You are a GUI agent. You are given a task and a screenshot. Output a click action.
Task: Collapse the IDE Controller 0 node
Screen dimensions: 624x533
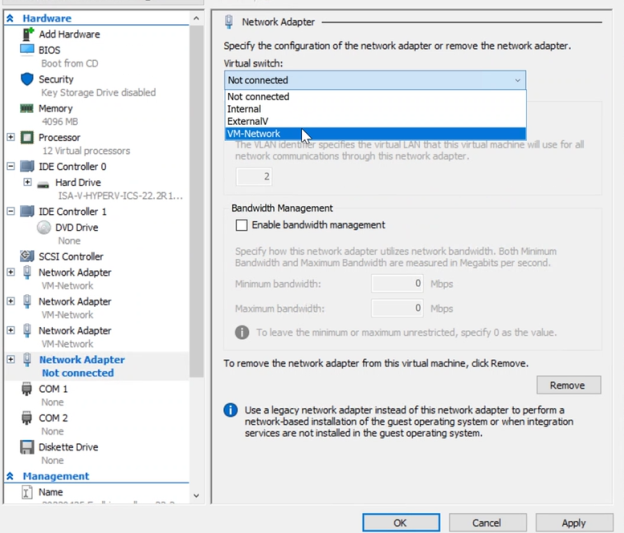(x=11, y=166)
